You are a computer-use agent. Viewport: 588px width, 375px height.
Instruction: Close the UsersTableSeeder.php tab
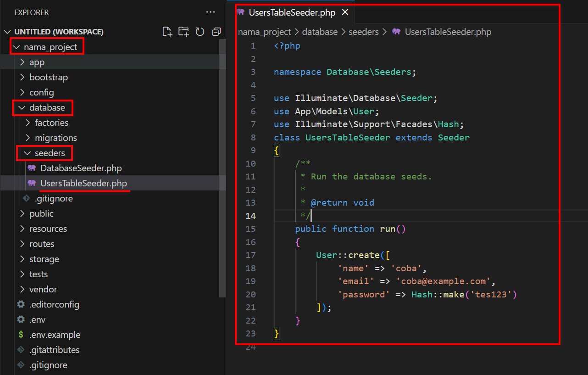click(x=345, y=12)
